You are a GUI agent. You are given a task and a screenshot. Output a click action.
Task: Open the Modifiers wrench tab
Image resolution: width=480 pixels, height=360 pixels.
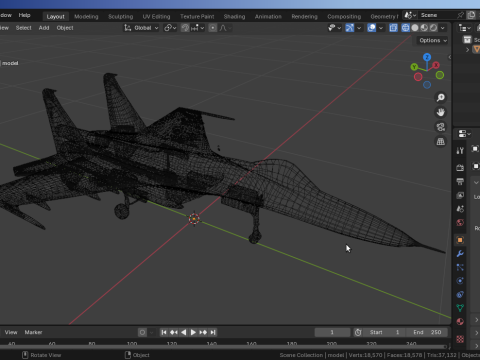(x=460, y=254)
